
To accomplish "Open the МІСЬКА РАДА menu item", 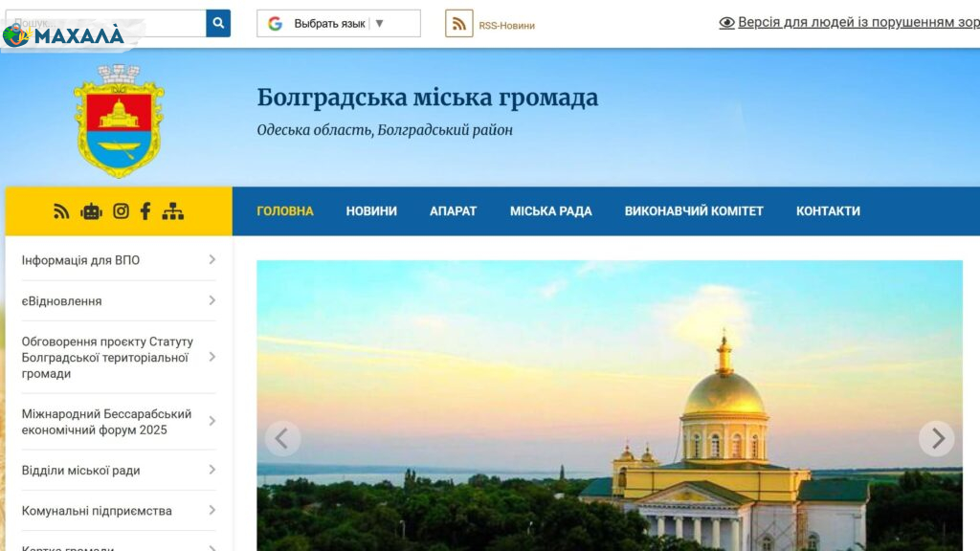I will [x=550, y=211].
